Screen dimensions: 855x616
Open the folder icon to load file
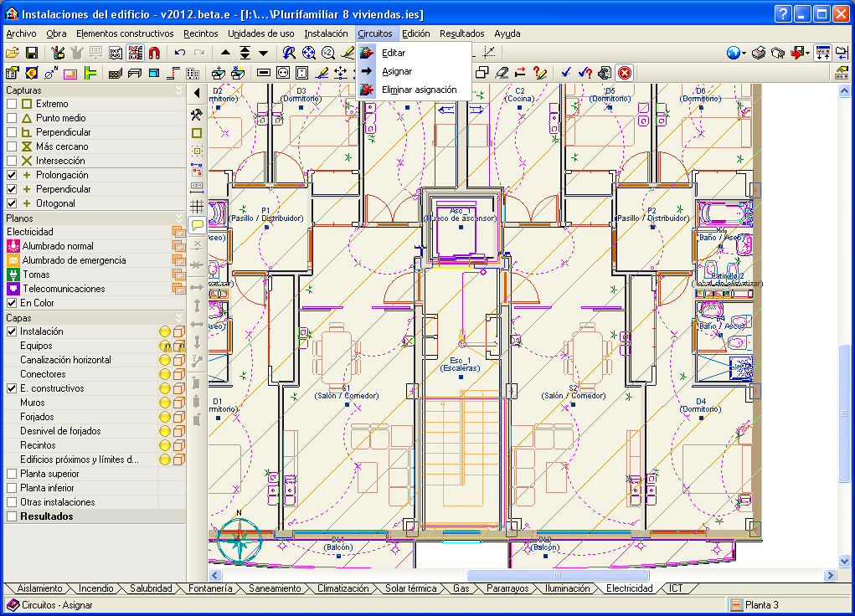tap(13, 53)
